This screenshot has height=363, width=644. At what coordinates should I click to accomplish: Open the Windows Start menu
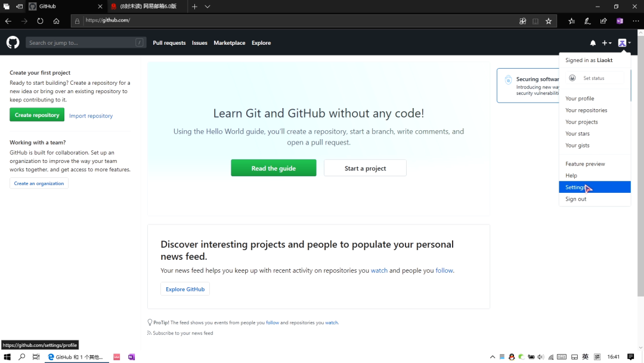click(x=7, y=357)
